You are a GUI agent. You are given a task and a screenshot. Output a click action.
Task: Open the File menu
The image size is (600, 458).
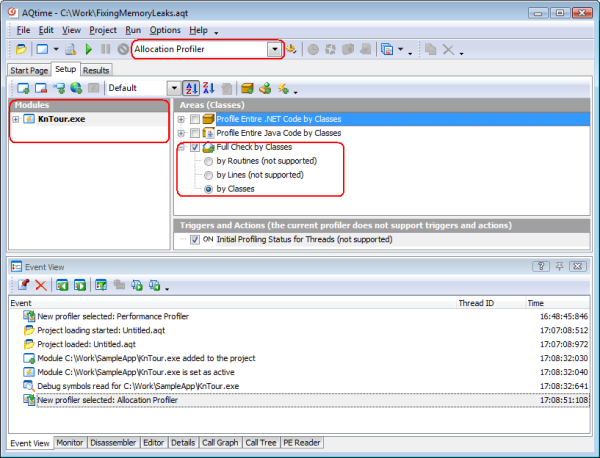click(23, 30)
